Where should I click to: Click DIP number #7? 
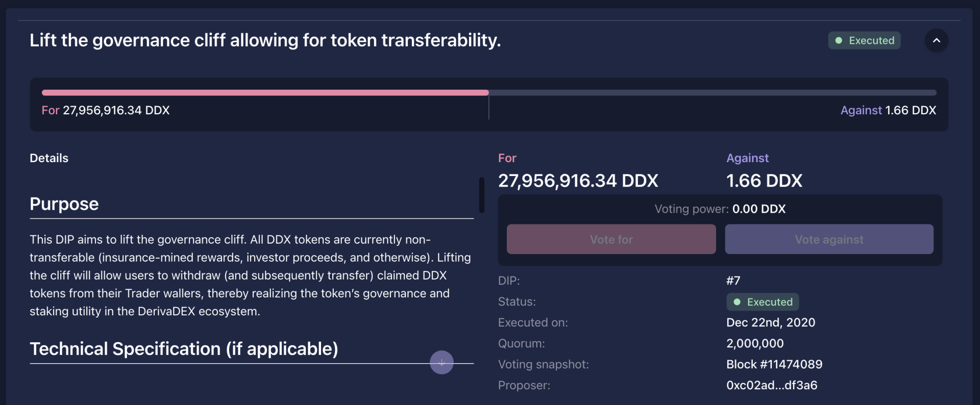point(733,281)
